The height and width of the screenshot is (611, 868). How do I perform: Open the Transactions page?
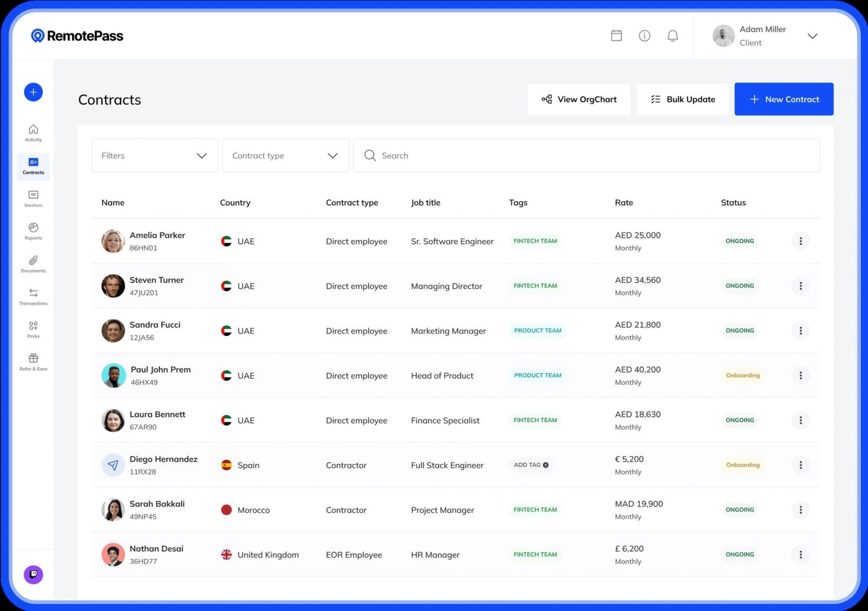click(x=33, y=297)
